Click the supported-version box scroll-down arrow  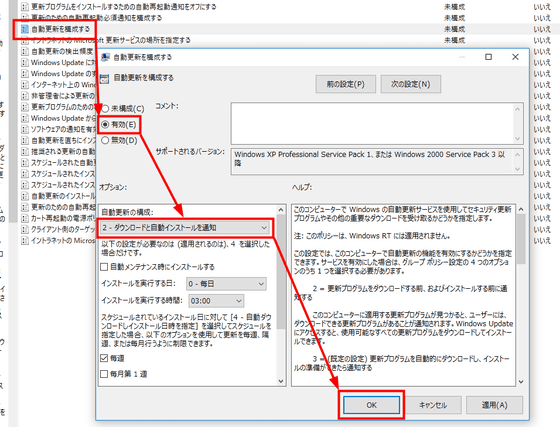click(518, 169)
